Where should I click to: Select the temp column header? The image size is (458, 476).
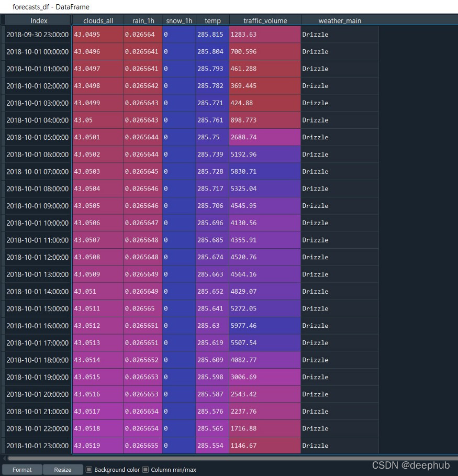click(x=213, y=20)
